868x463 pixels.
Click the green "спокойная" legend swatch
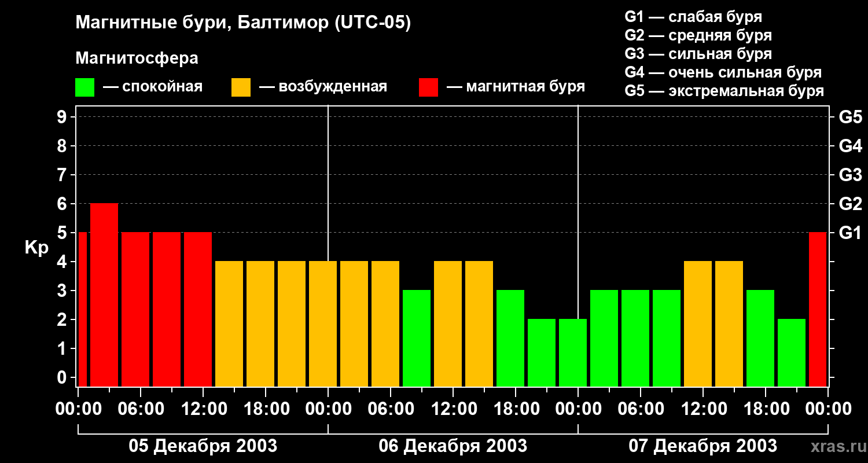[84, 87]
